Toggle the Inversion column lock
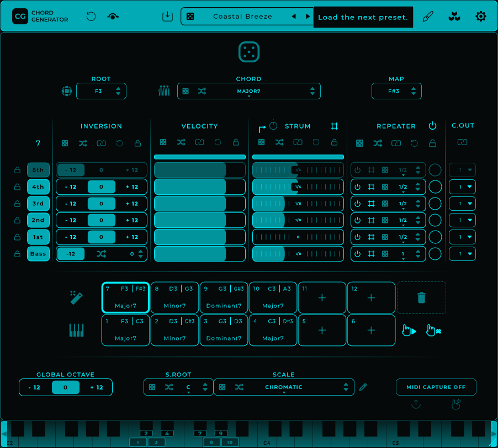 coord(137,143)
